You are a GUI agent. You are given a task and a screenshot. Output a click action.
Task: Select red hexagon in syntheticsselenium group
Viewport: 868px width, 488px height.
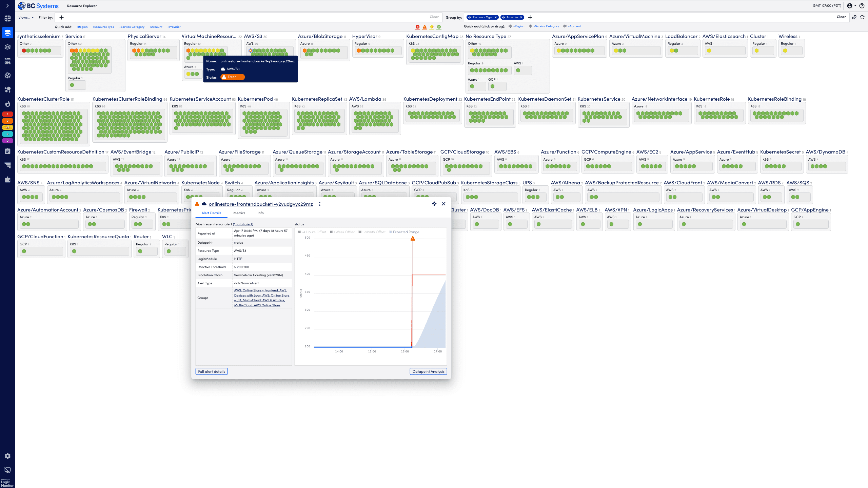pos(24,51)
